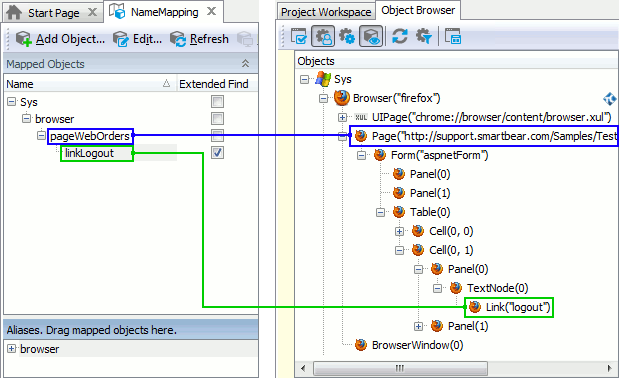Viewport: 619px width, 378px height.
Task: Collapse the Form("aspnetForm") node
Action: tap(361, 155)
